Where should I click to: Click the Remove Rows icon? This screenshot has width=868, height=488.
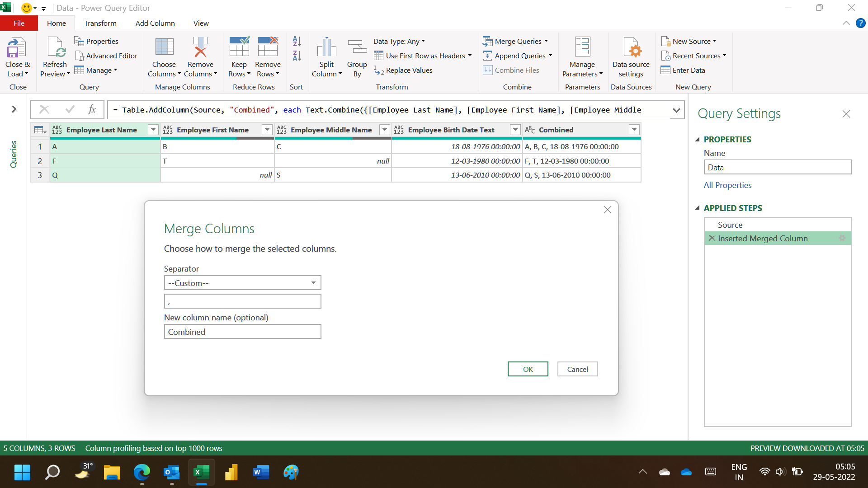click(268, 47)
